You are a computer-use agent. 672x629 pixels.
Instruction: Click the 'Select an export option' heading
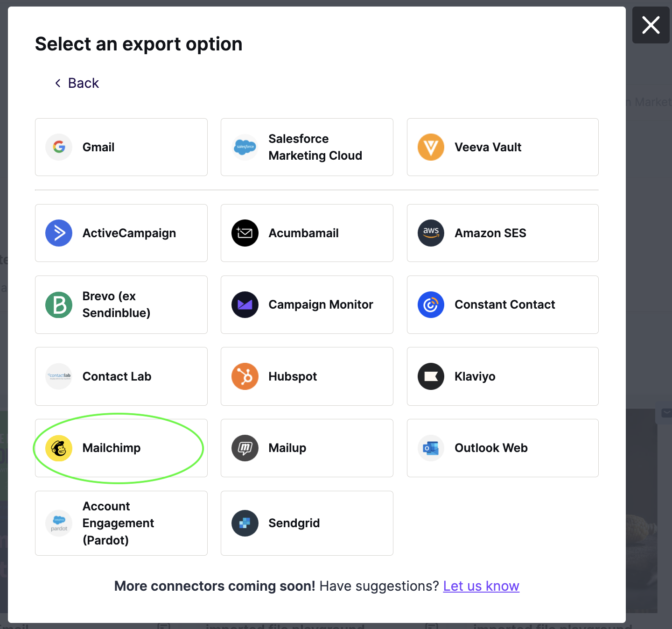pos(139,44)
